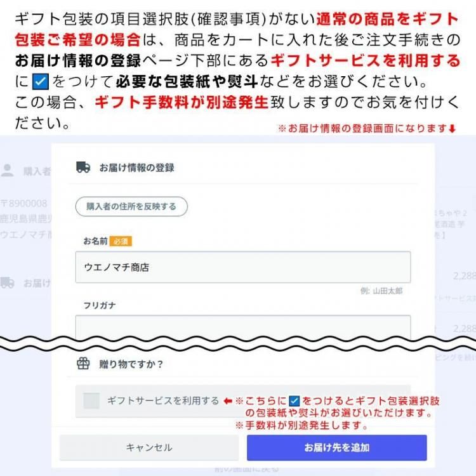Click the blue お届け先を追加 button

(337, 447)
